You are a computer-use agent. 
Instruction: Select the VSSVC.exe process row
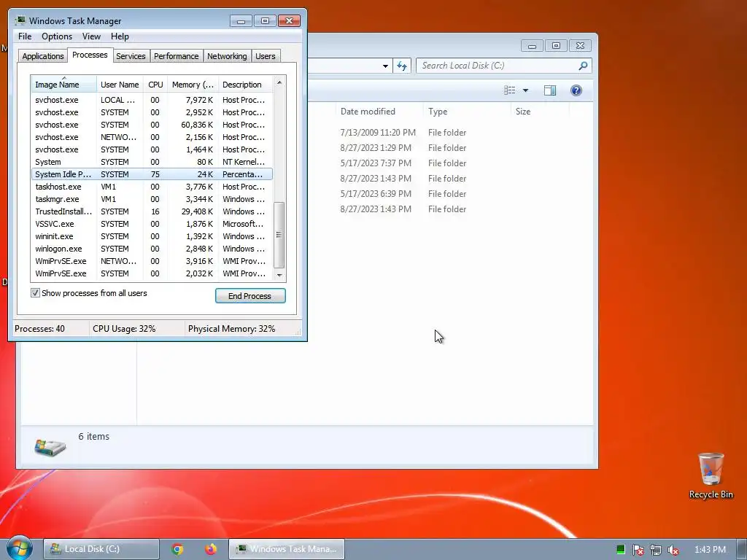click(x=152, y=224)
